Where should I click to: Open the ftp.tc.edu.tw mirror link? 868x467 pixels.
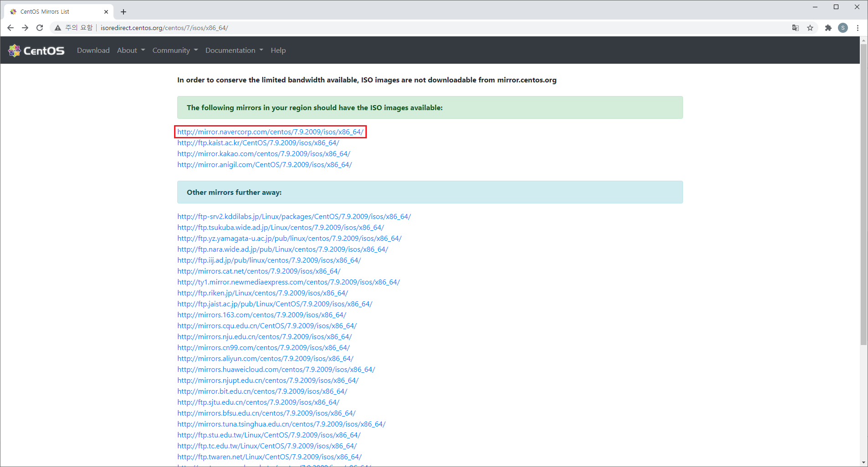click(267, 446)
